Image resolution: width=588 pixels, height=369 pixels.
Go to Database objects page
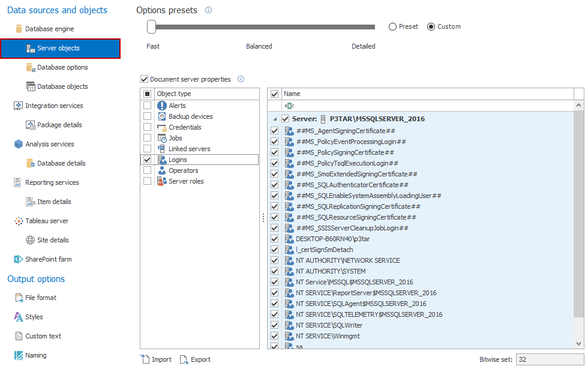pyautogui.click(x=62, y=86)
